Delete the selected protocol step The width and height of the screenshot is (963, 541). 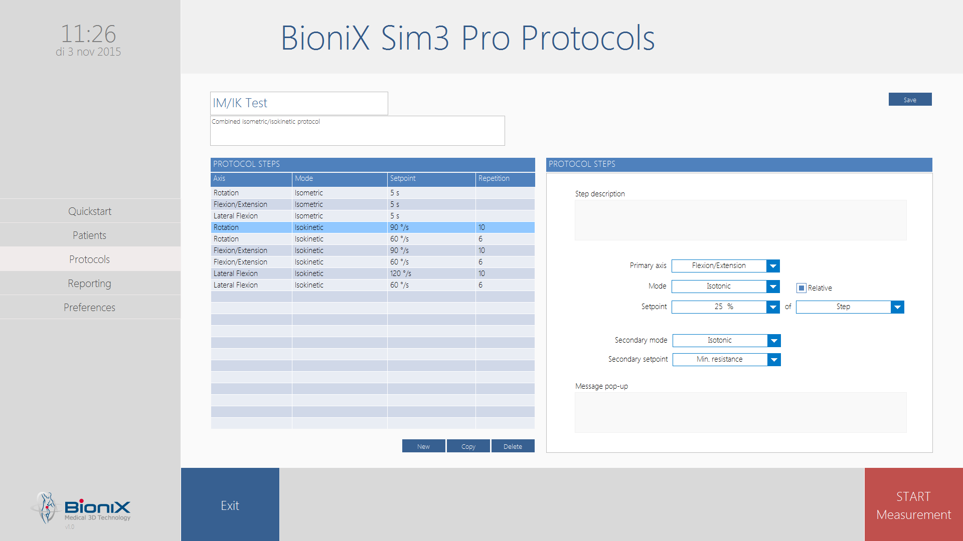coord(513,446)
